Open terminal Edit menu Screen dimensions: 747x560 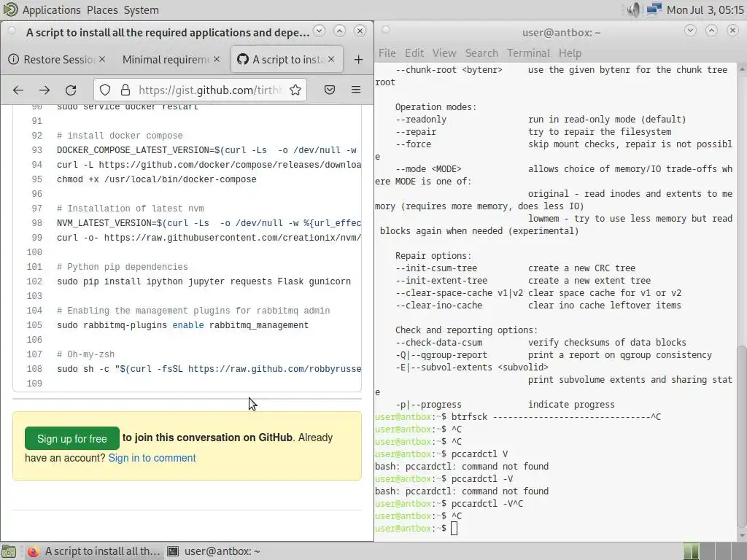414,52
